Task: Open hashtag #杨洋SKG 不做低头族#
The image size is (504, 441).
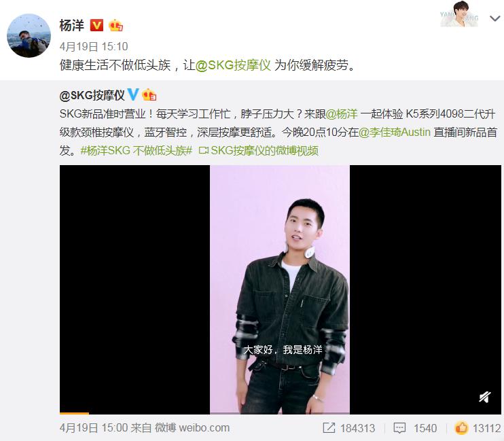Action: [137, 151]
